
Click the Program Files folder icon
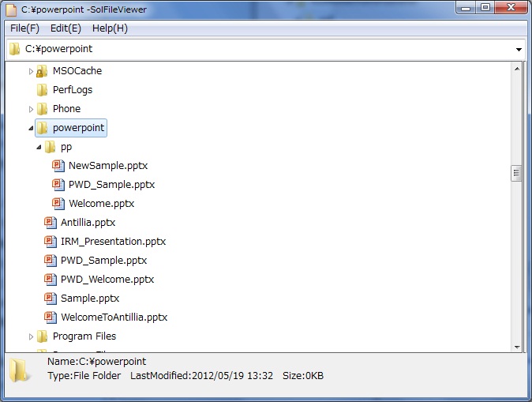42,336
